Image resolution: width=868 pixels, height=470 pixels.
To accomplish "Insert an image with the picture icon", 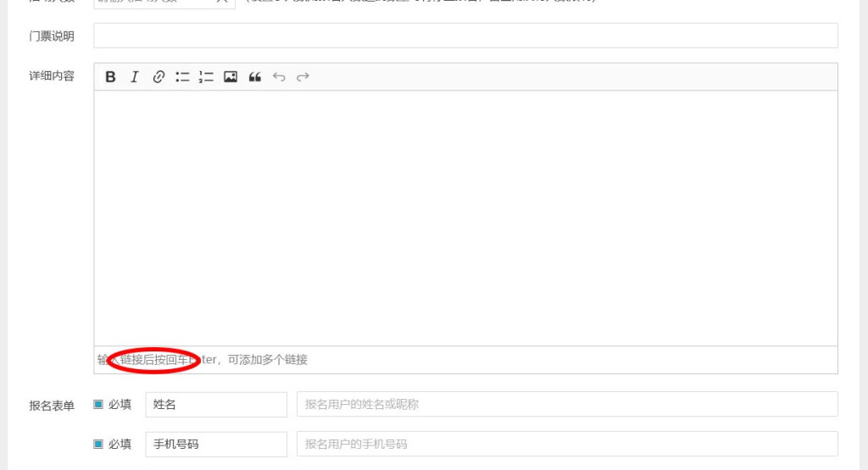I will click(231, 77).
